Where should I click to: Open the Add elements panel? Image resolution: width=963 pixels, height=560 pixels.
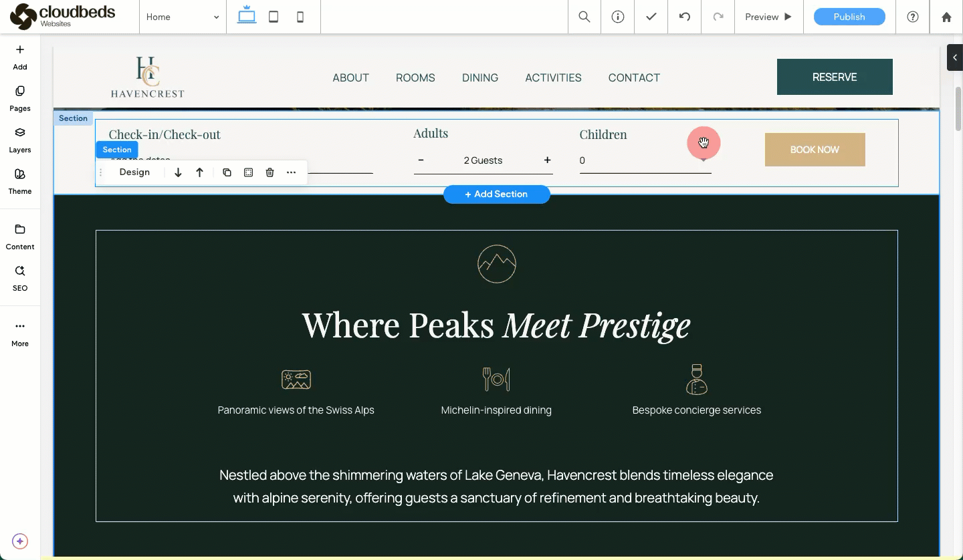(20, 57)
